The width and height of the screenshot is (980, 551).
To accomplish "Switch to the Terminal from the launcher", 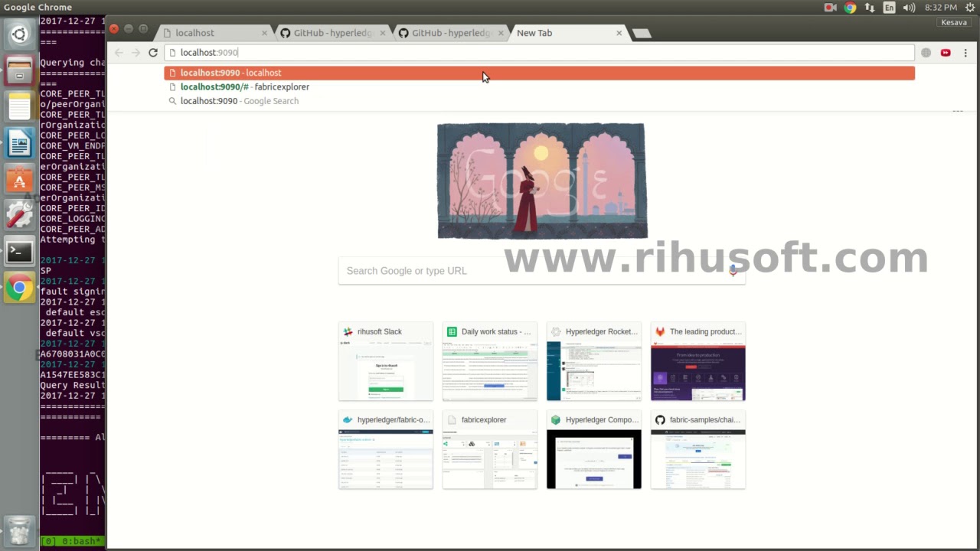I will pos(19,252).
